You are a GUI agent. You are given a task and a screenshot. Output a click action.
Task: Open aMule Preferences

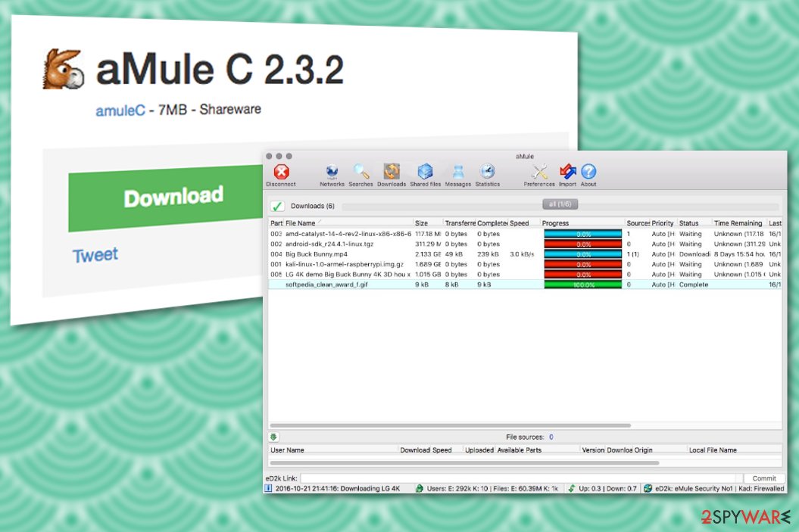(x=539, y=175)
